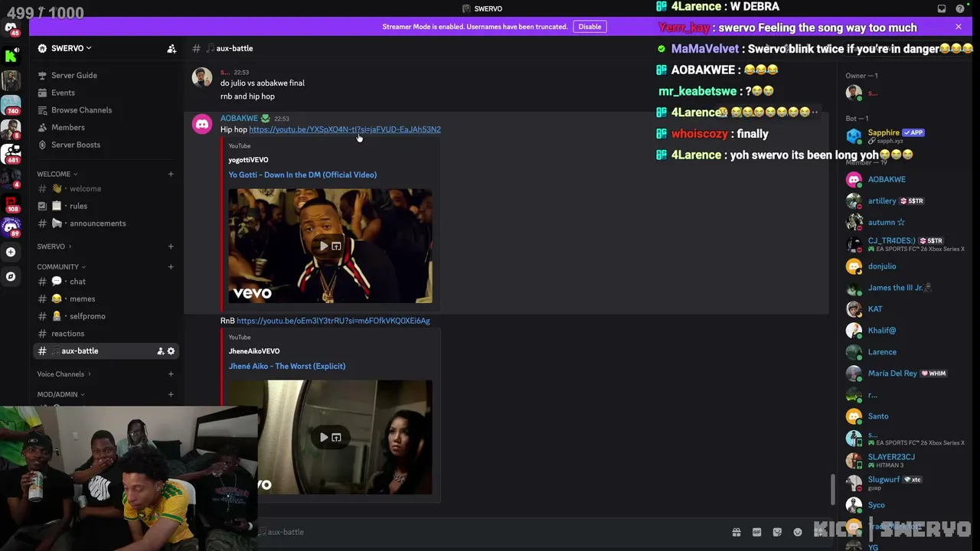Open the Hip hop youtu.be link
Viewport: 980px width, 551px height.
point(345,129)
